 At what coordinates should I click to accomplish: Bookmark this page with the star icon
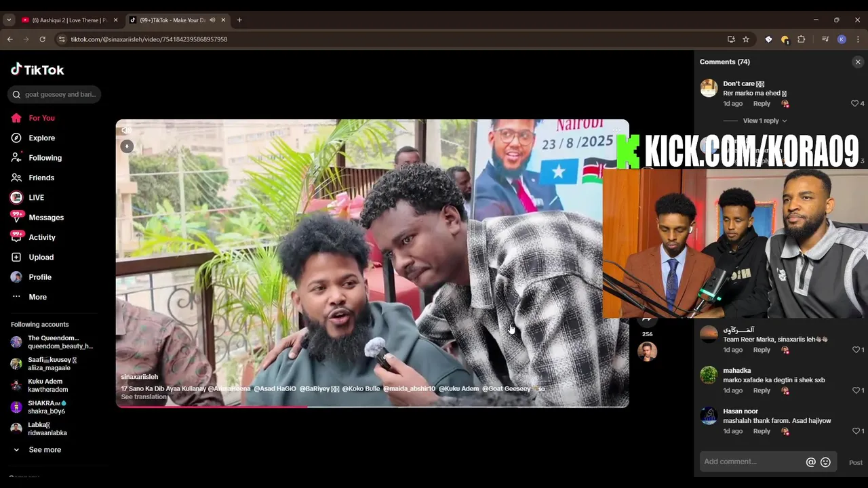pyautogui.click(x=746, y=39)
